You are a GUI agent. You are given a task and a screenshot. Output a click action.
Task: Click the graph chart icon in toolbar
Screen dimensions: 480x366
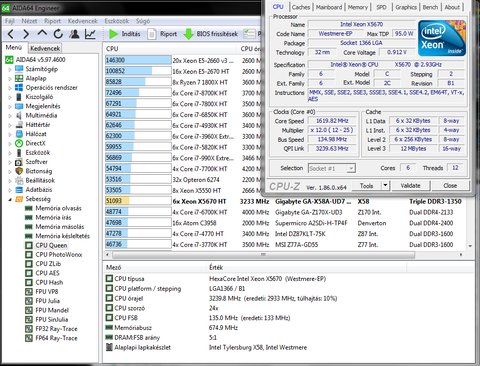pyautogui.click(x=90, y=34)
